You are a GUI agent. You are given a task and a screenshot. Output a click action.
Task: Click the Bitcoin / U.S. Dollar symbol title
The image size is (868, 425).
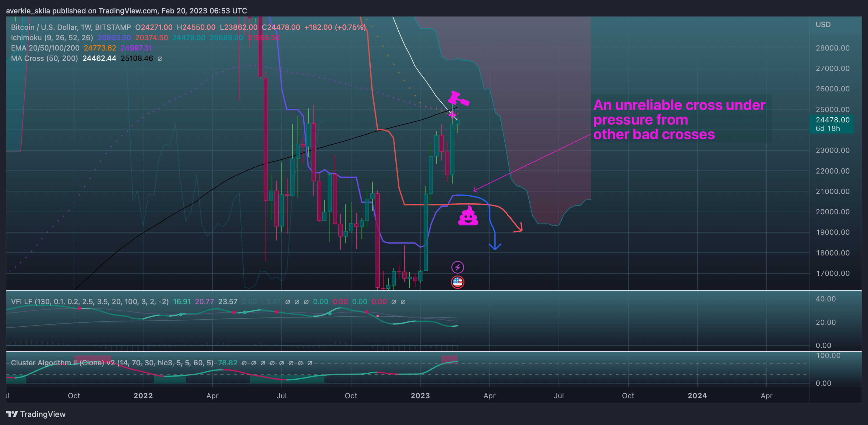[71, 27]
